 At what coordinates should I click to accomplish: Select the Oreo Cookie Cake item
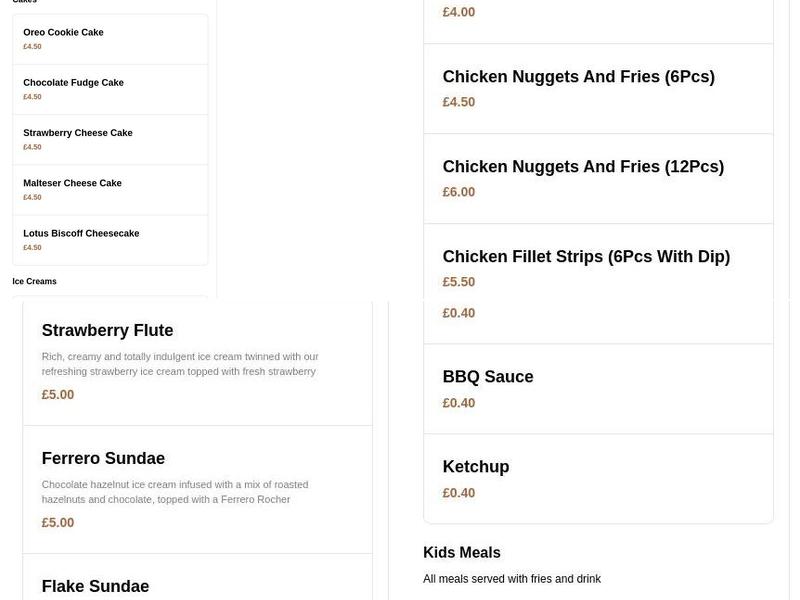point(64,32)
